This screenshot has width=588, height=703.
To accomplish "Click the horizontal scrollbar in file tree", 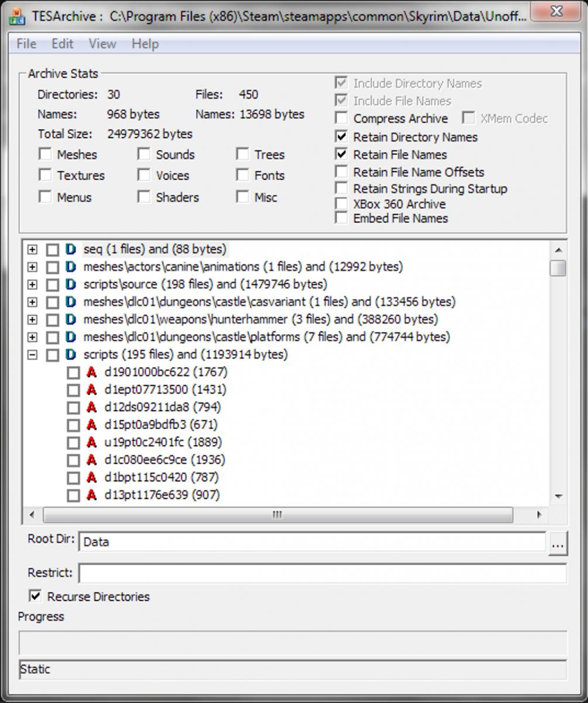I will pyautogui.click(x=277, y=515).
